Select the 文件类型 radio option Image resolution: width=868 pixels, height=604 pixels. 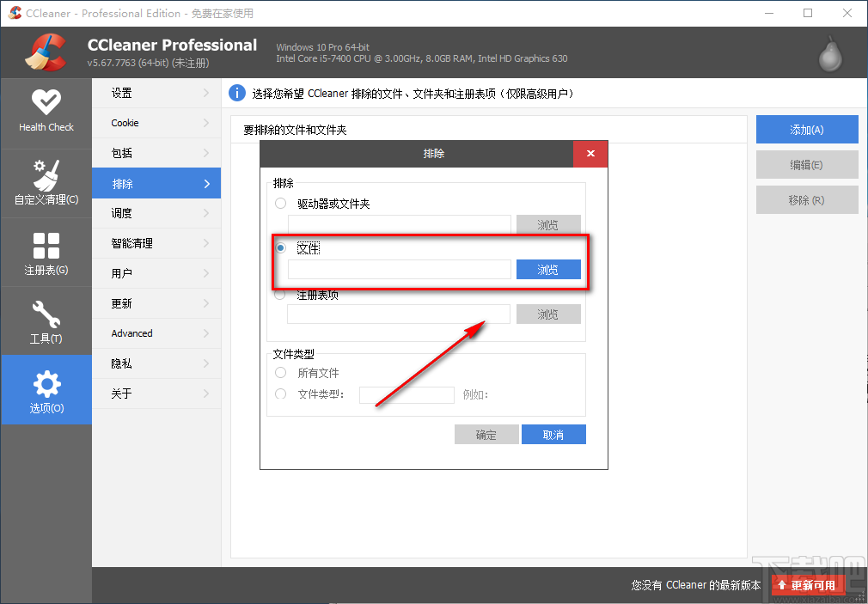[281, 394]
